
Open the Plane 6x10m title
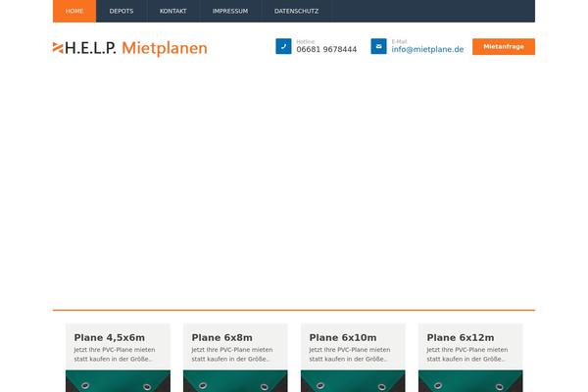(343, 337)
